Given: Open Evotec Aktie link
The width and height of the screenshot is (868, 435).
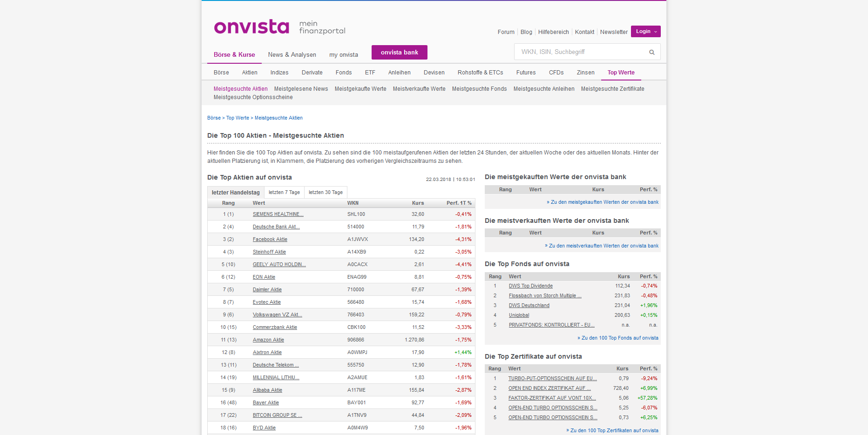Looking at the screenshot, I should (267, 302).
